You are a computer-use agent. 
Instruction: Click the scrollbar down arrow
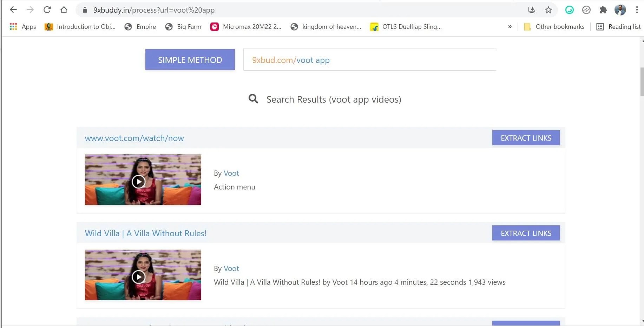(x=642, y=321)
